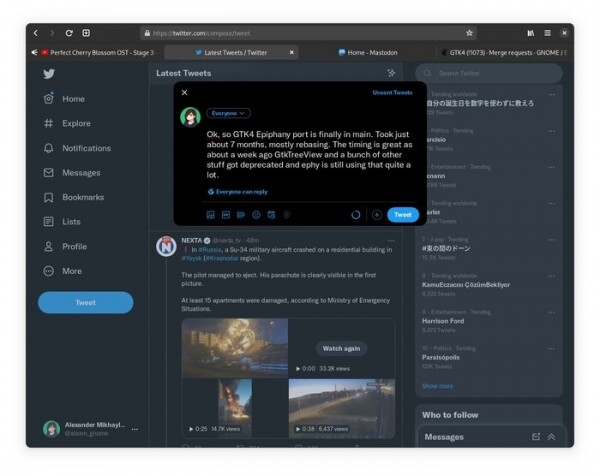
Task: Expand the Messages drawer
Action: (x=551, y=437)
